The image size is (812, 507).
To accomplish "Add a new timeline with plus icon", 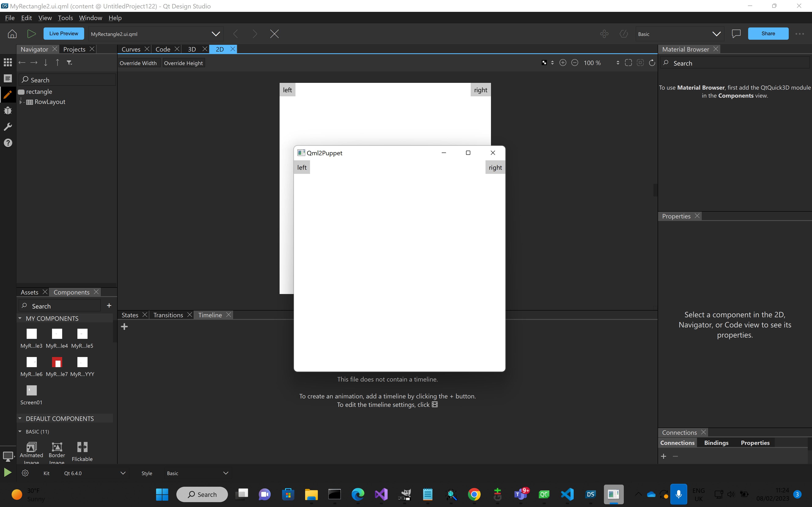I will (x=125, y=327).
